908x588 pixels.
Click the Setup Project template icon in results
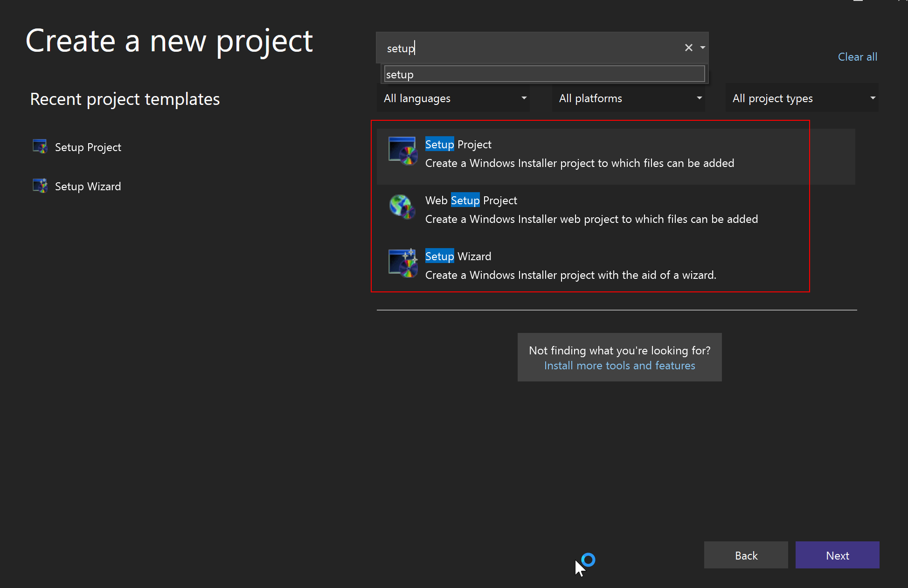pos(402,151)
